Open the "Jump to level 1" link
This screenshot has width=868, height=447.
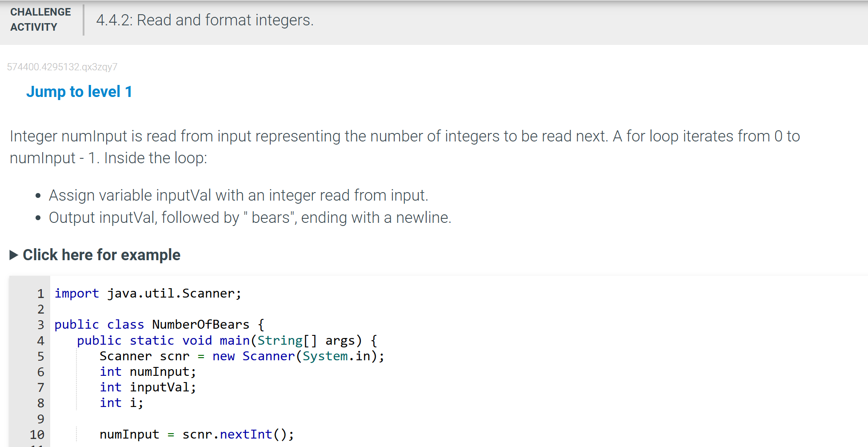click(x=79, y=92)
